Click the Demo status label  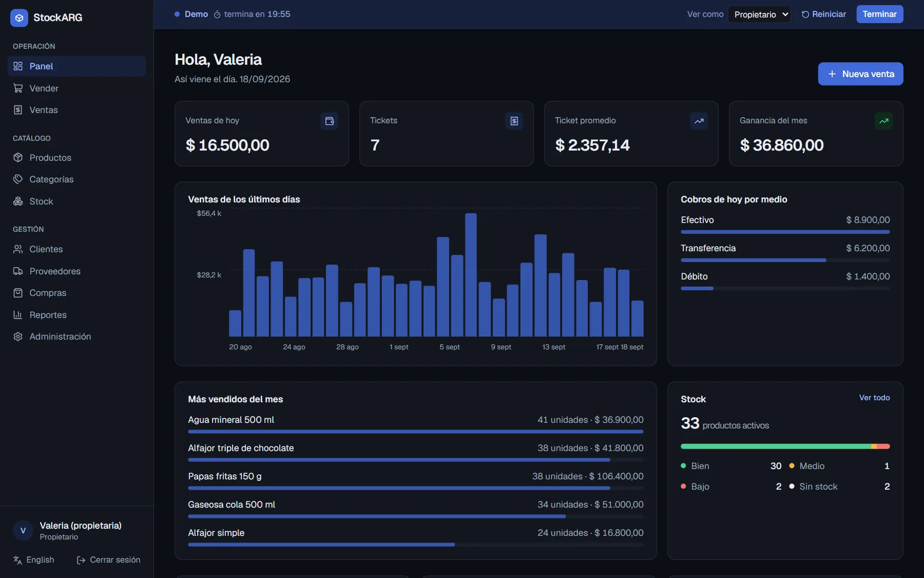pos(196,14)
